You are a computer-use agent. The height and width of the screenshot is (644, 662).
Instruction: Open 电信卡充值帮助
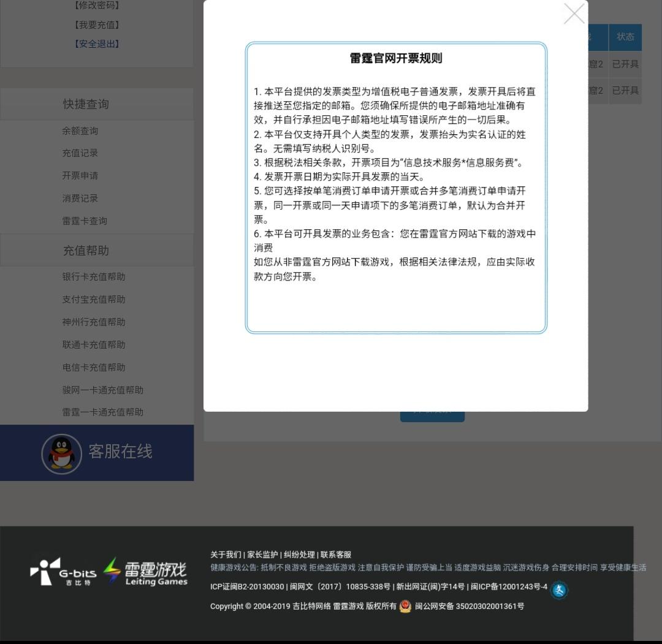click(x=94, y=368)
